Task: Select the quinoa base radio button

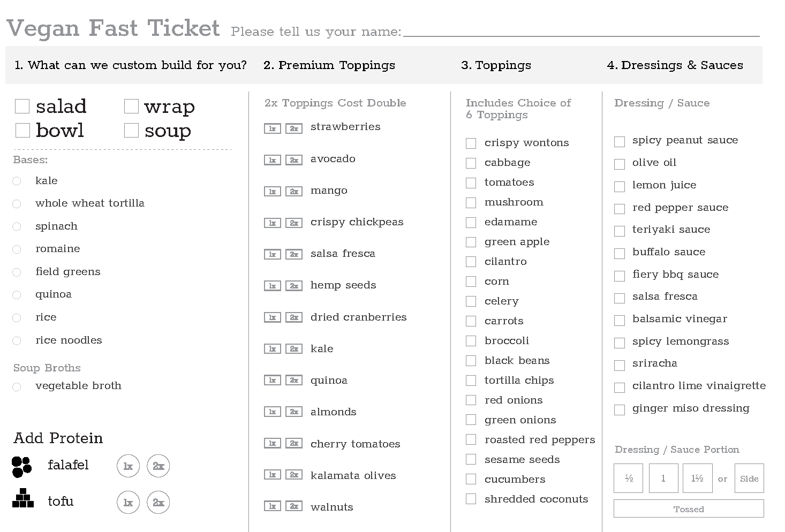Action: click(x=17, y=295)
